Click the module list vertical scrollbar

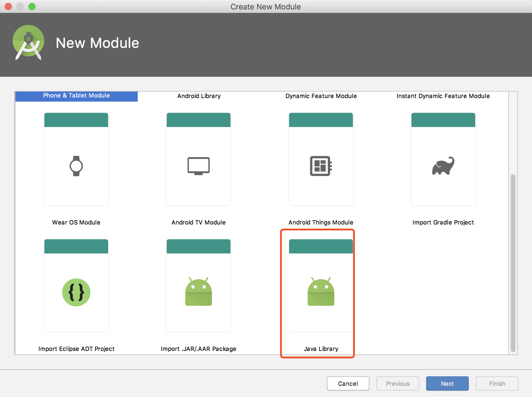(513, 263)
